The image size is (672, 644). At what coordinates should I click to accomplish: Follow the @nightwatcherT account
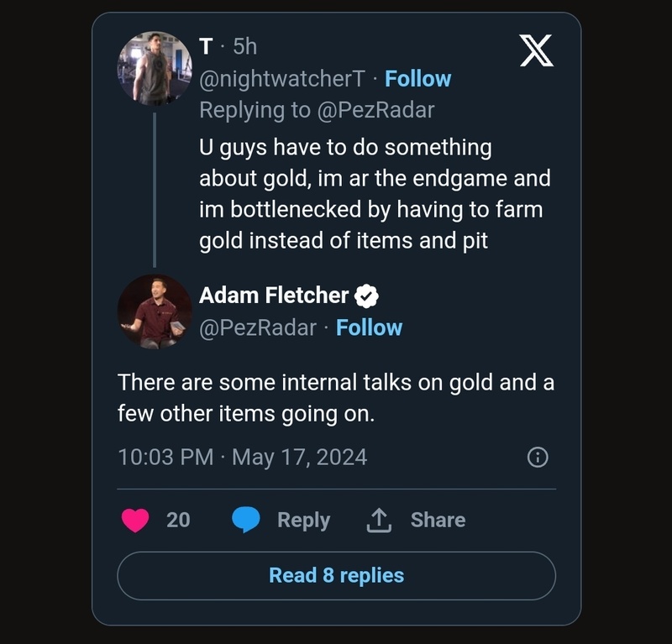tap(417, 79)
